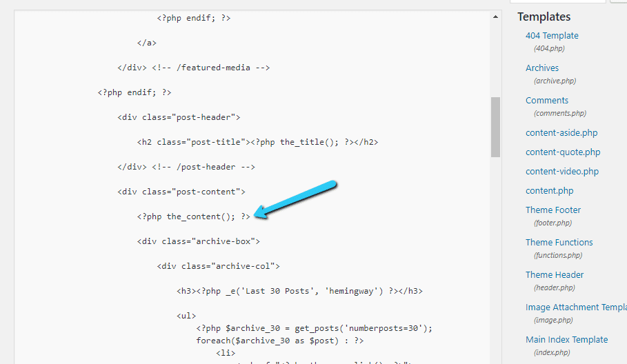
Task: Place cursor on archive-box div line
Action: [198, 241]
